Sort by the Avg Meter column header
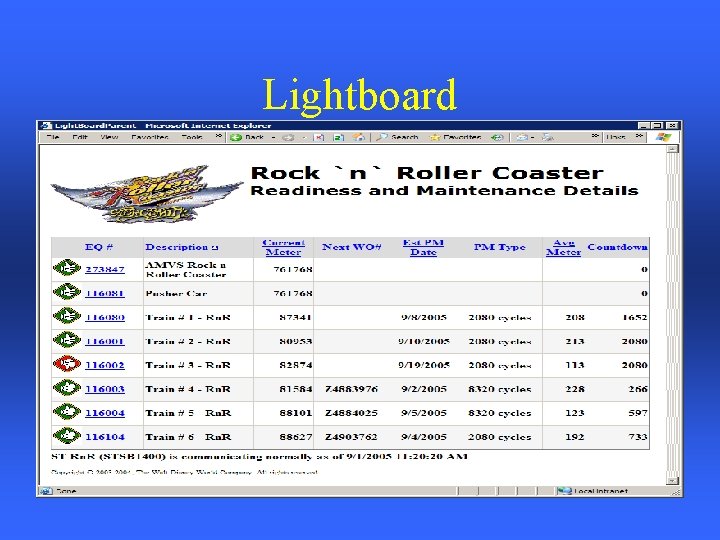Screen dimensions: 720x540 pyautogui.click(x=563, y=248)
